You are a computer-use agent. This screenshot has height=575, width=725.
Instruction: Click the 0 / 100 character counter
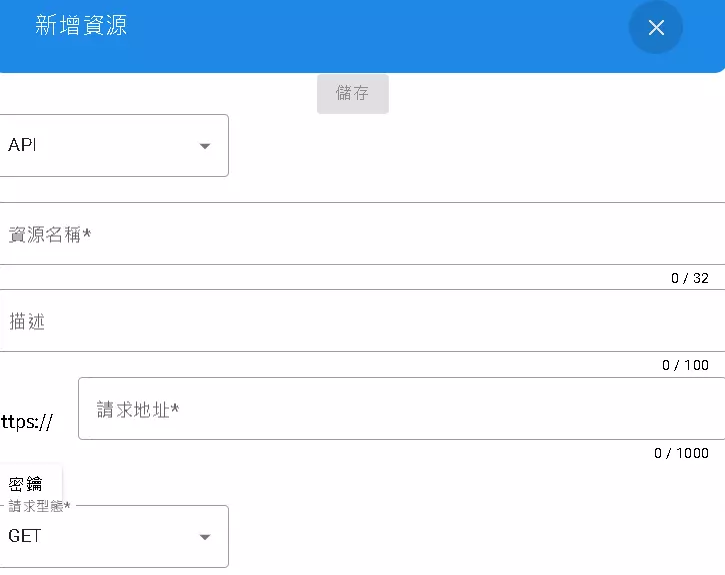(x=685, y=365)
